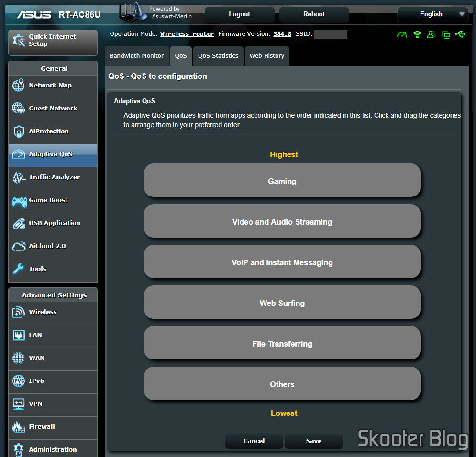Viewport: 476px width, 457px height.
Task: Click the green guest users status icon
Action: point(431,34)
